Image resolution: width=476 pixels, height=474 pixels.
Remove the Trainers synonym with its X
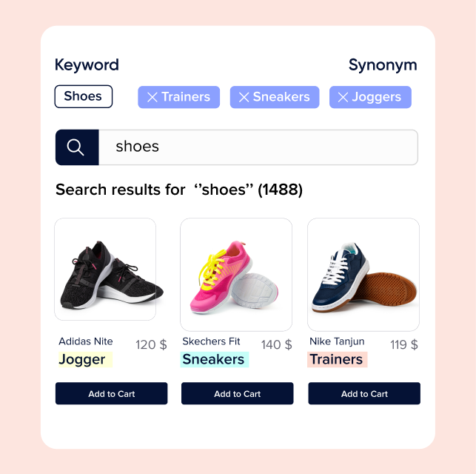tap(152, 97)
